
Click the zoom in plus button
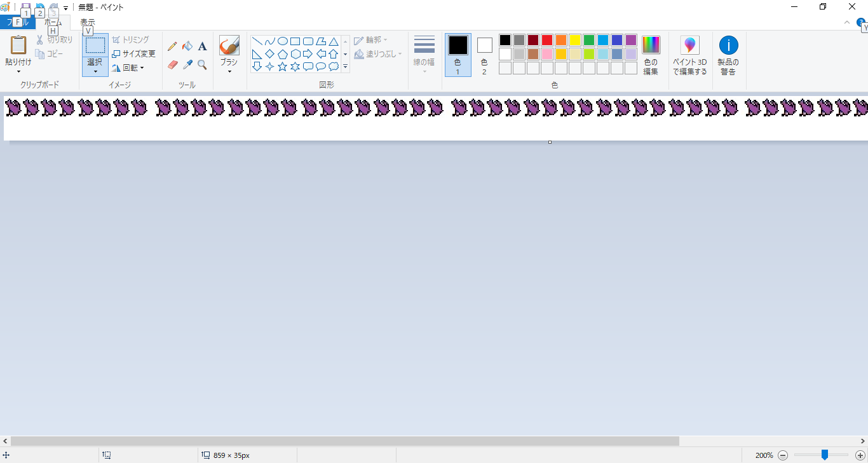pyautogui.click(x=860, y=455)
